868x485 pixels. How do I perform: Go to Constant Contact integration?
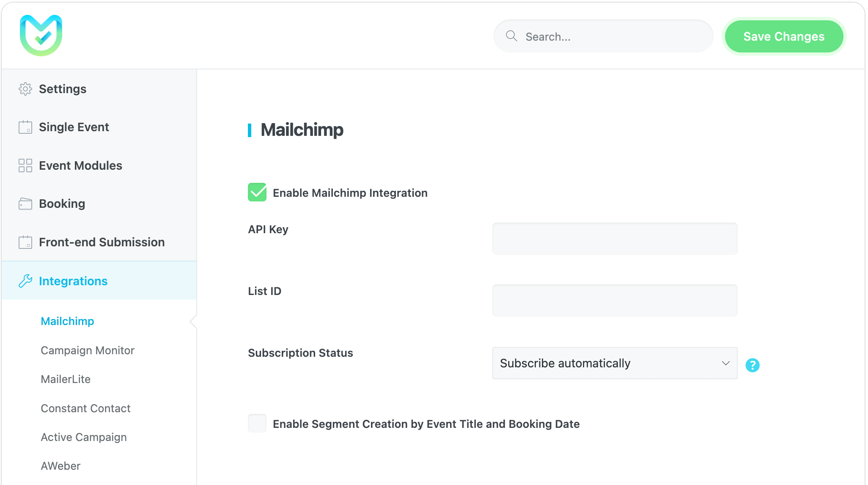coord(85,408)
